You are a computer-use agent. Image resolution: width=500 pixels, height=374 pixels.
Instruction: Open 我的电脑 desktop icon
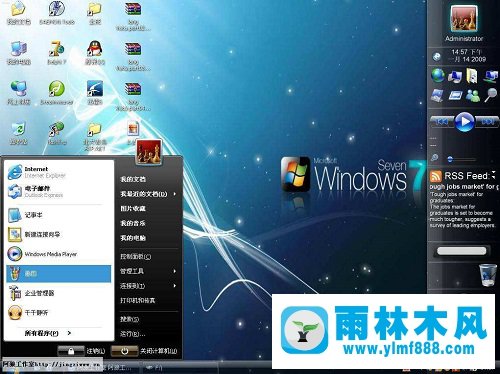[19, 53]
